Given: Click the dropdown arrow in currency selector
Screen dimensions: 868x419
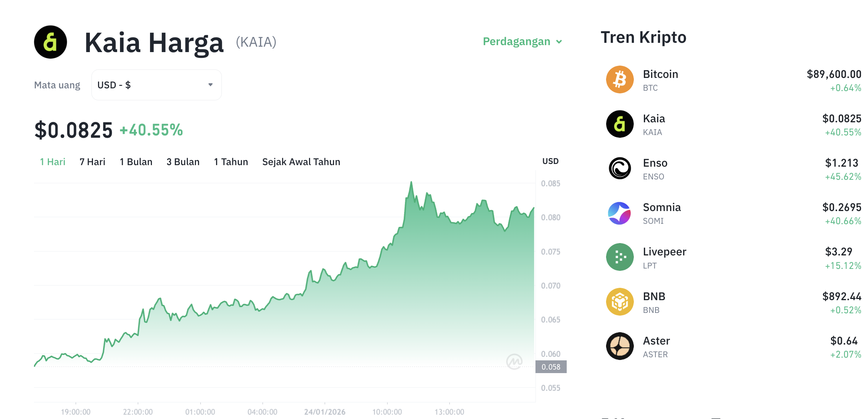Looking at the screenshot, I should tap(210, 84).
